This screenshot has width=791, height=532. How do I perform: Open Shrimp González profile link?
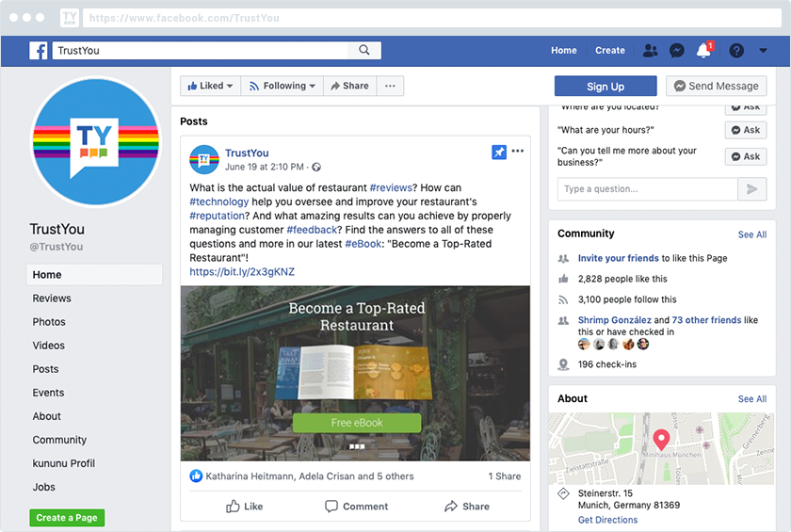614,320
